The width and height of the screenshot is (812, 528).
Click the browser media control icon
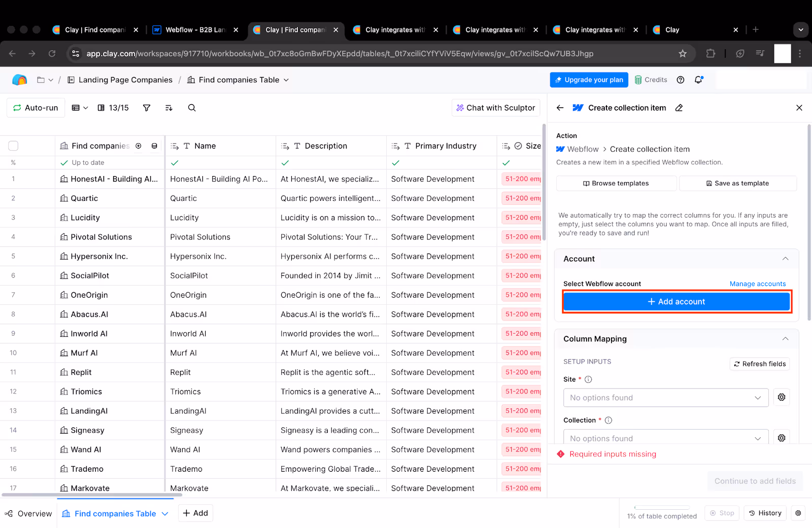pos(760,53)
